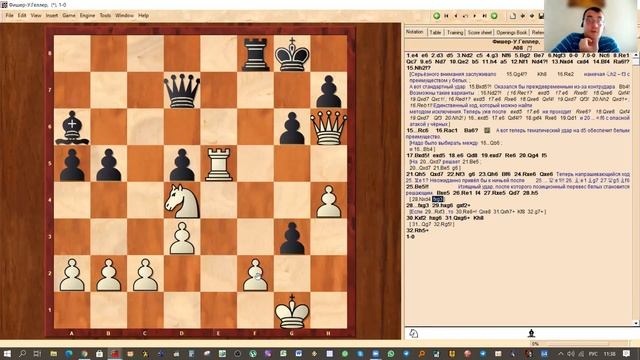The image size is (640, 360).
Task: Open the Game menu
Action: pyautogui.click(x=69, y=16)
